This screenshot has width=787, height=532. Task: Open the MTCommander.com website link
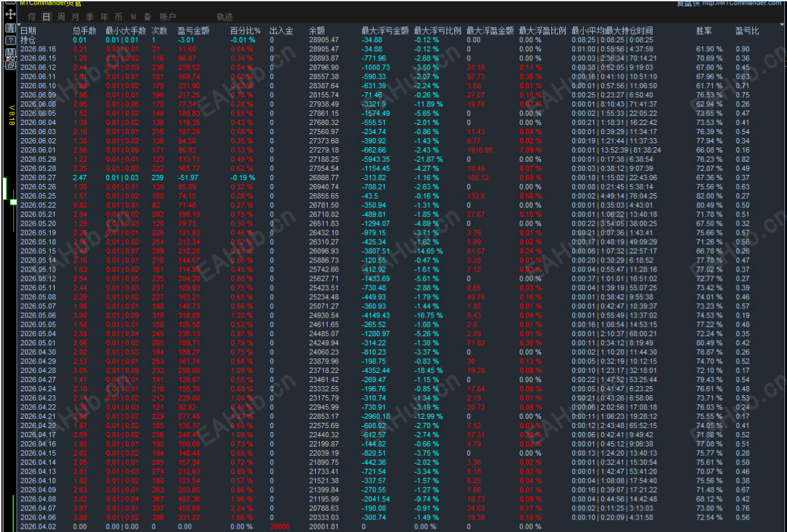[742, 3]
